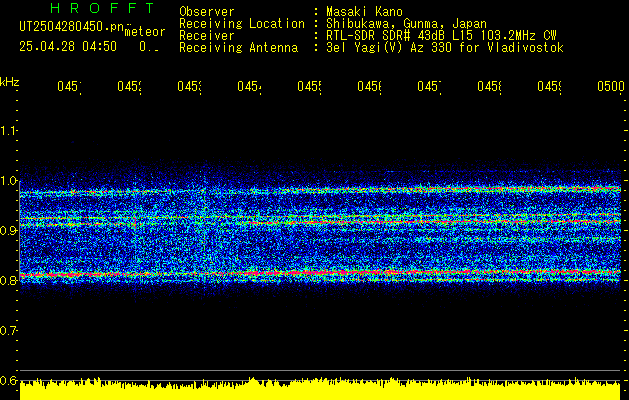The width and height of the screenshot is (629, 400).
Task: Click the 1.1 kHz axis label
Action: (x=8, y=130)
